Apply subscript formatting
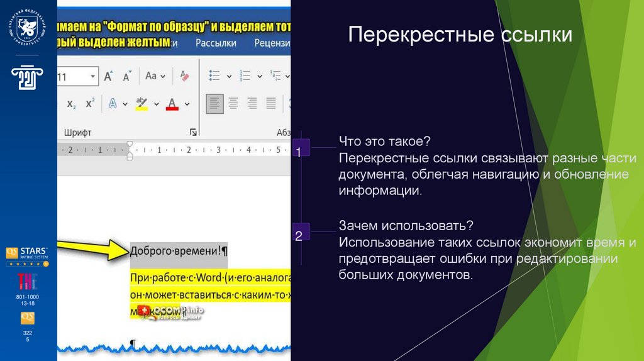Image resolution: width=644 pixels, height=361 pixels. (71, 104)
